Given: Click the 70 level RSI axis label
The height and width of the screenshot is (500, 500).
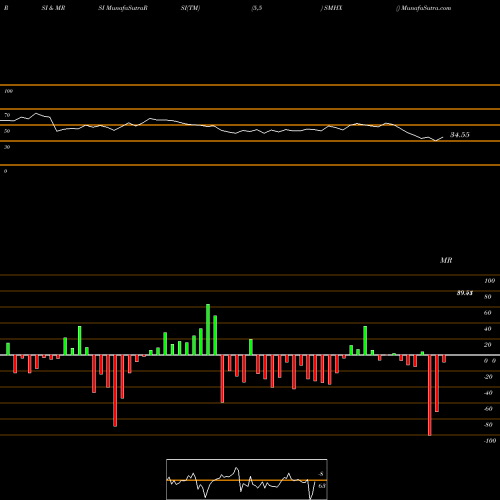Looking at the screenshot, I should [7, 115].
